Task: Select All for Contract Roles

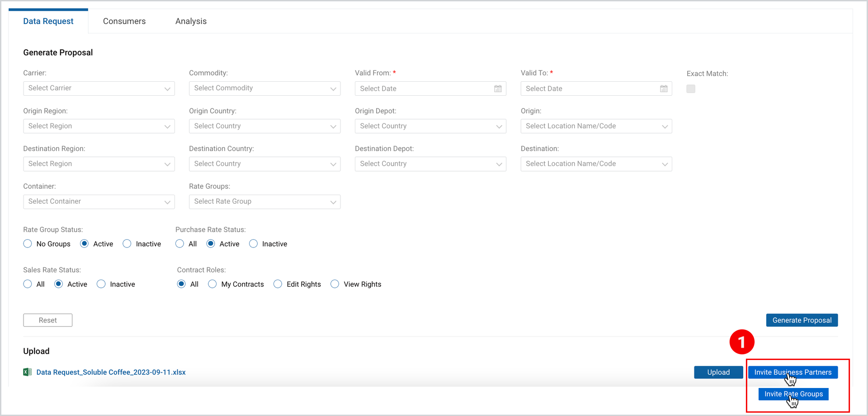Action: pos(181,284)
